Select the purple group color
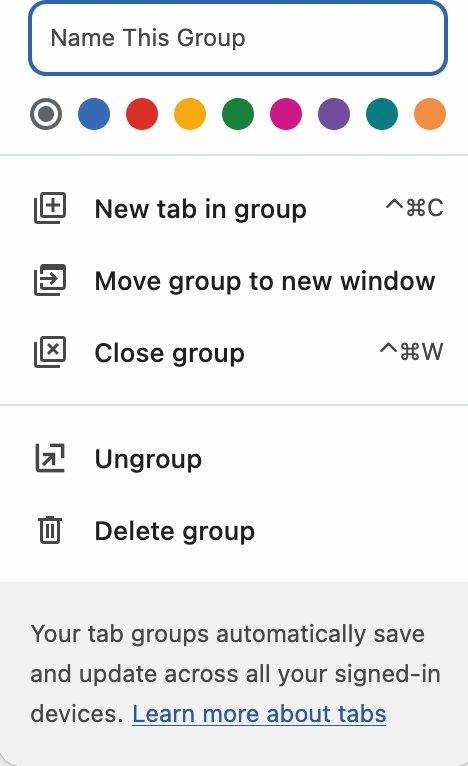The image size is (468, 766). pyautogui.click(x=334, y=114)
